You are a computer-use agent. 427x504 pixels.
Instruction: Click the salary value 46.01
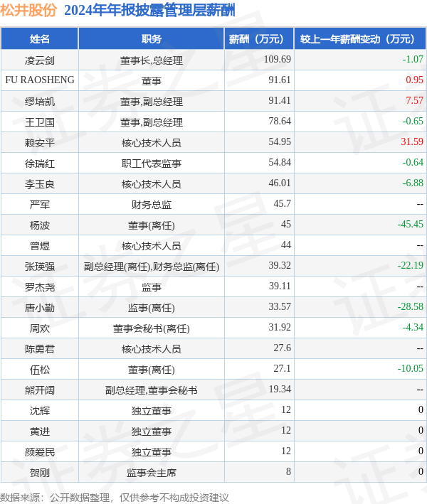pyautogui.click(x=280, y=183)
